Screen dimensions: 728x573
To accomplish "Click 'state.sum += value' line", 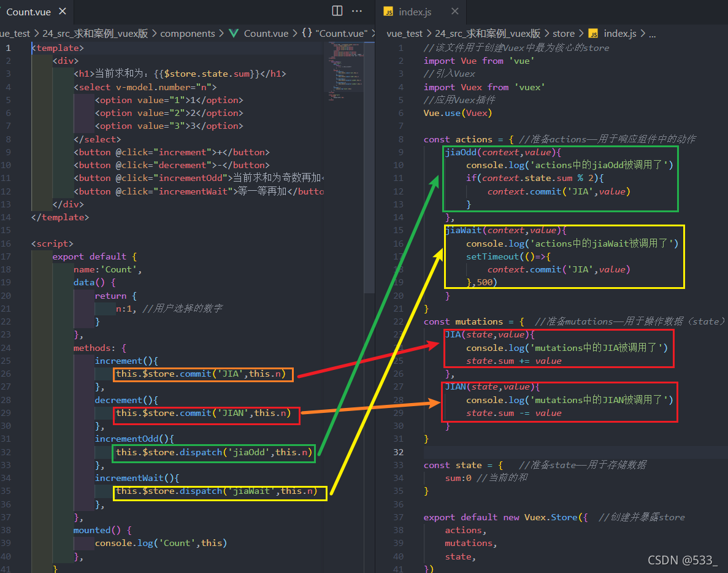I will [514, 361].
